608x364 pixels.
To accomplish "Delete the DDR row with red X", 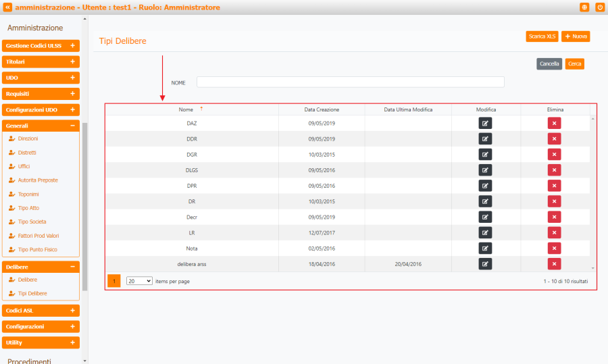I will (x=554, y=138).
